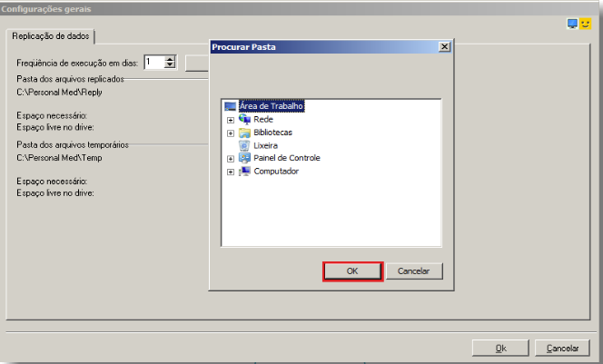Click the Painel de Controle icon

pyautogui.click(x=244, y=158)
